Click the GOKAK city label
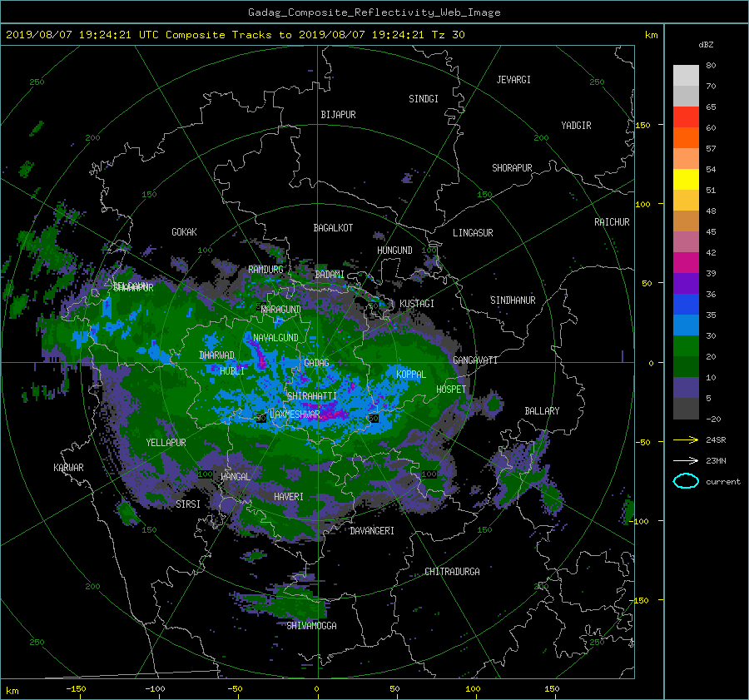 [x=184, y=232]
